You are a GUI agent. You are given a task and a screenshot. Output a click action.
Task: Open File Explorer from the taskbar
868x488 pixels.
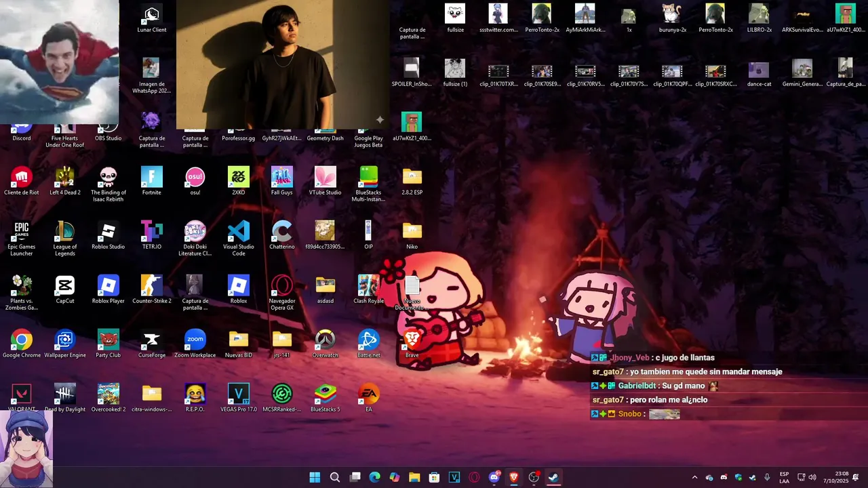[414, 477]
